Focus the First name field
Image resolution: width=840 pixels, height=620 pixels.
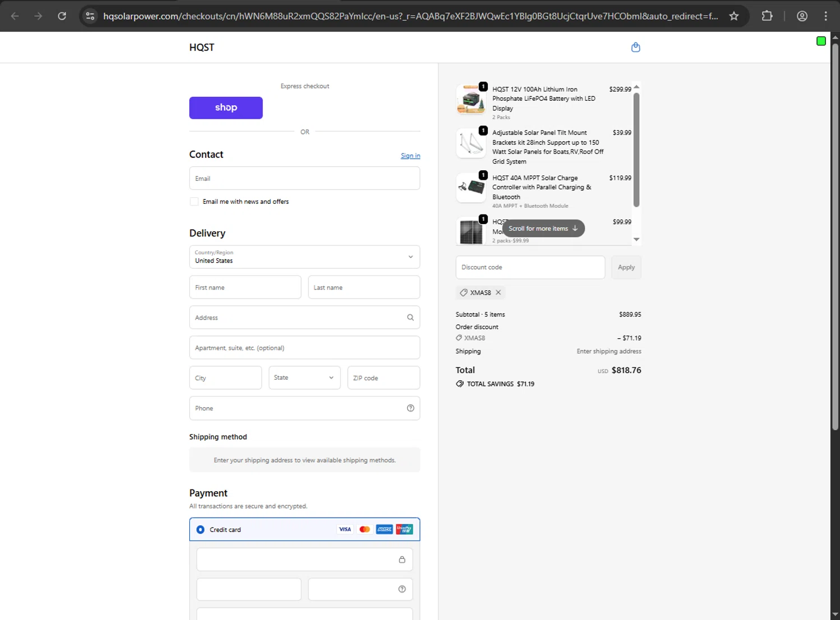click(x=245, y=287)
